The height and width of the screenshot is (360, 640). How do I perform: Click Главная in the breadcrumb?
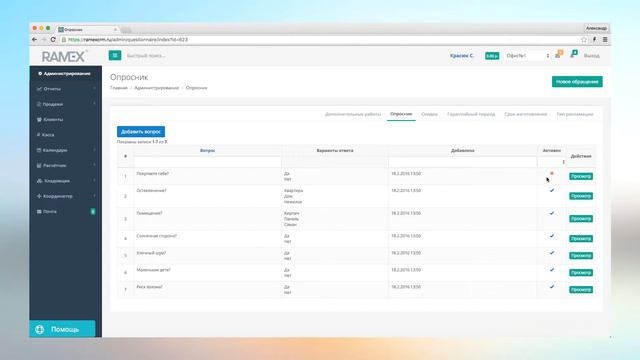pos(118,88)
